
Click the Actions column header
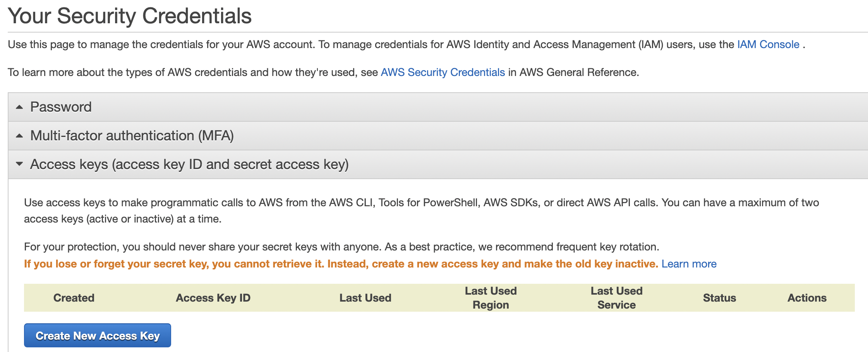[807, 298]
